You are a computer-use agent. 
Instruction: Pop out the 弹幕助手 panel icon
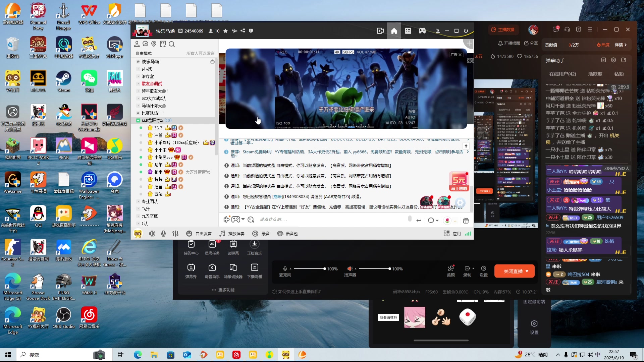(x=624, y=60)
